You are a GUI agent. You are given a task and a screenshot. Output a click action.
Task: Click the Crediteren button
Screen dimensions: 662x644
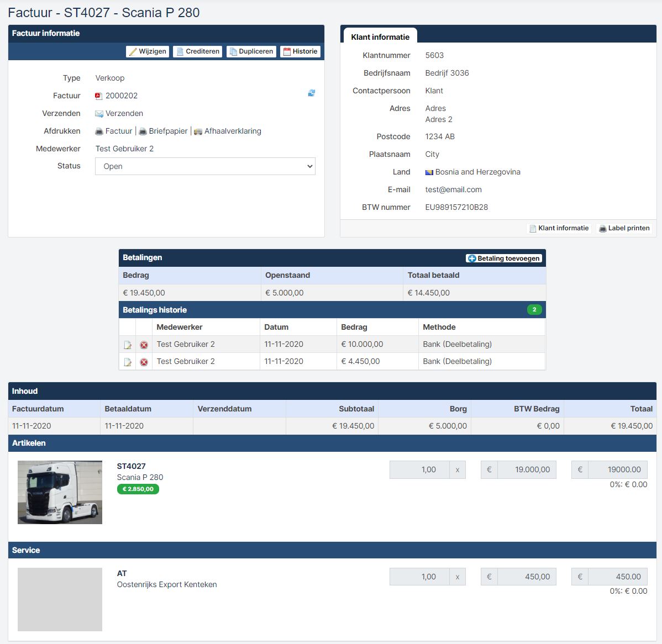198,51
